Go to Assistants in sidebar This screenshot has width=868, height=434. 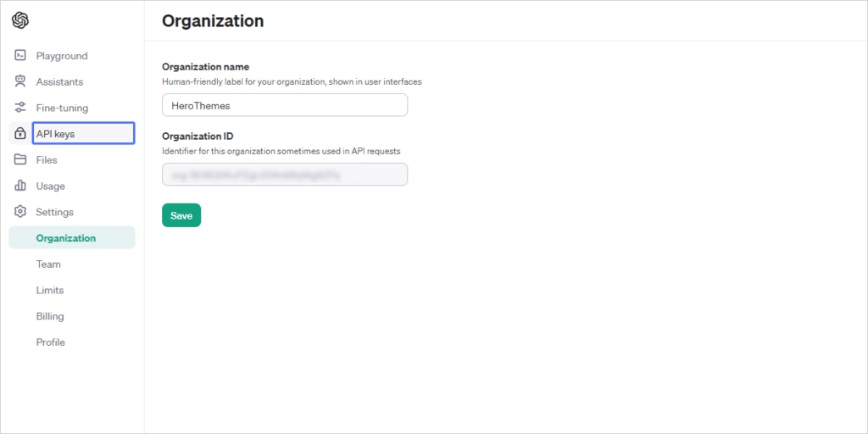59,82
